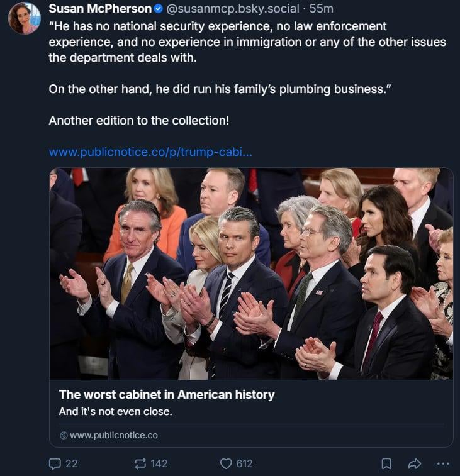The height and width of the screenshot is (476, 460).
Task: Click the www.publicnotice.co domain in card footer
Action: pyautogui.click(x=113, y=435)
